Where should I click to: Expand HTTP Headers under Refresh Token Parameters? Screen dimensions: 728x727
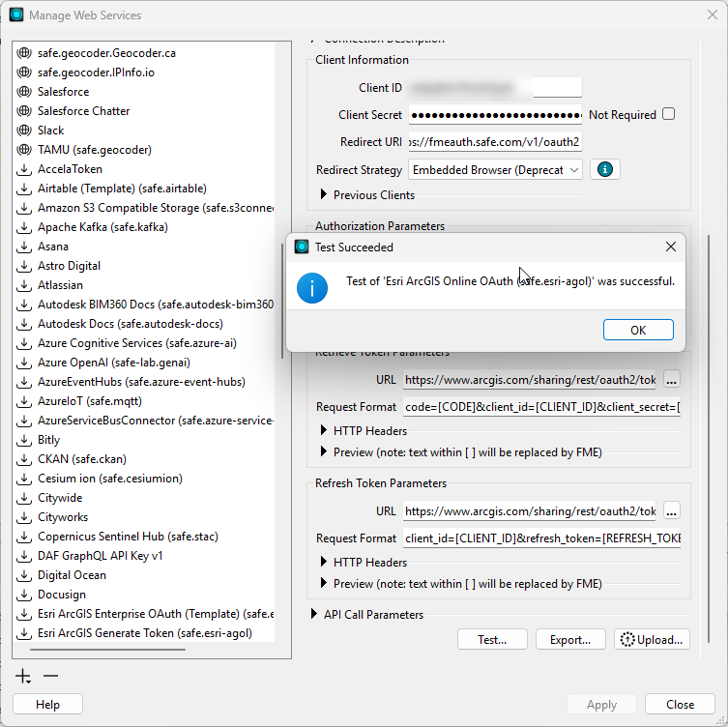324,562
